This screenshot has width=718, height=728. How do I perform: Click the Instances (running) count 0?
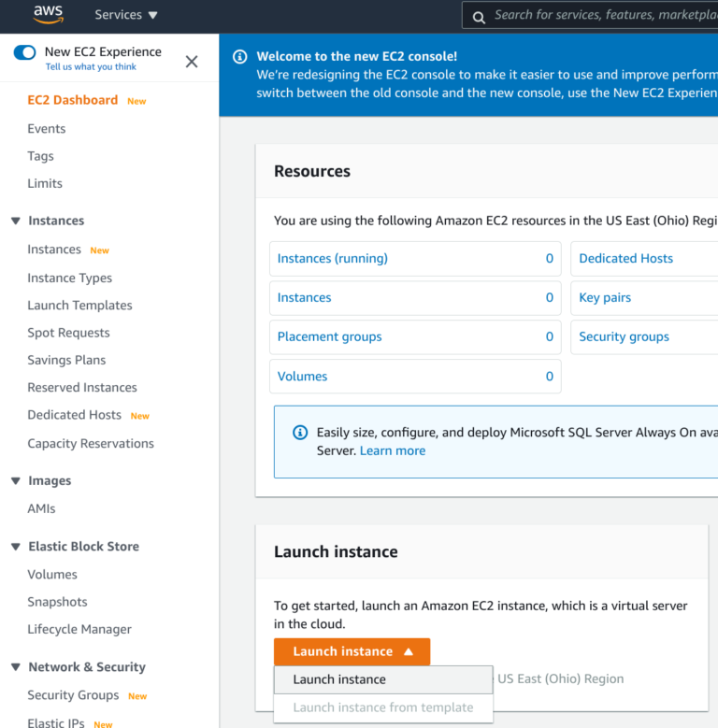[550, 259]
